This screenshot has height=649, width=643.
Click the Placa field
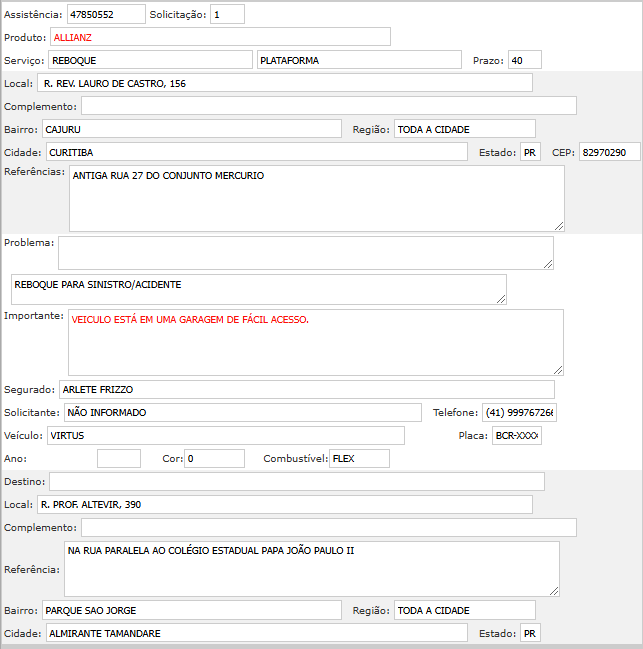tap(516, 436)
